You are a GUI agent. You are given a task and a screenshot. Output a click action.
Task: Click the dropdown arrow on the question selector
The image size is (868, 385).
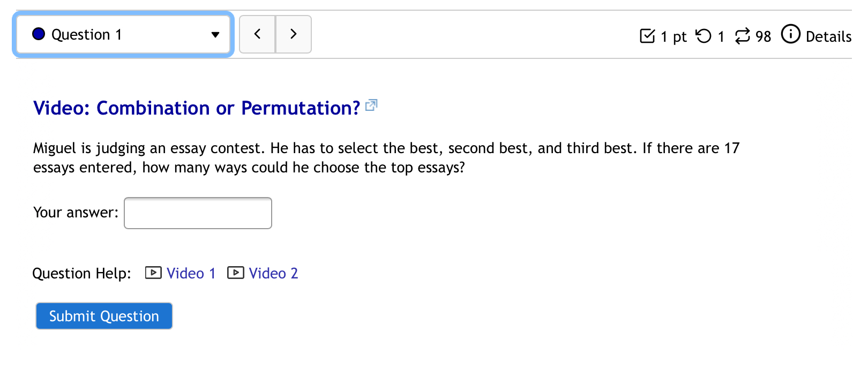[x=215, y=34]
